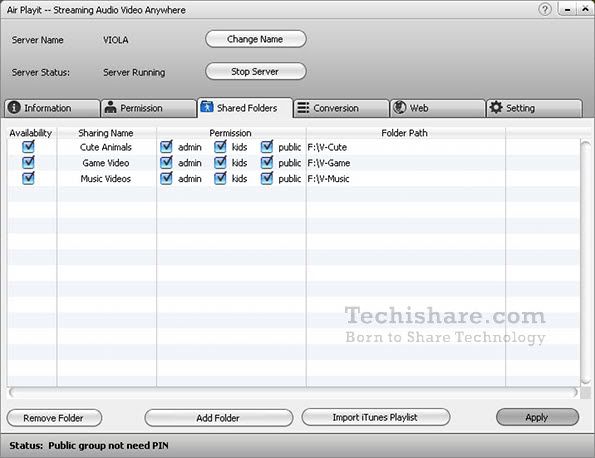Toggle availability of Cute Animals folder
Image resolution: width=595 pixels, height=458 pixels.
click(x=28, y=146)
